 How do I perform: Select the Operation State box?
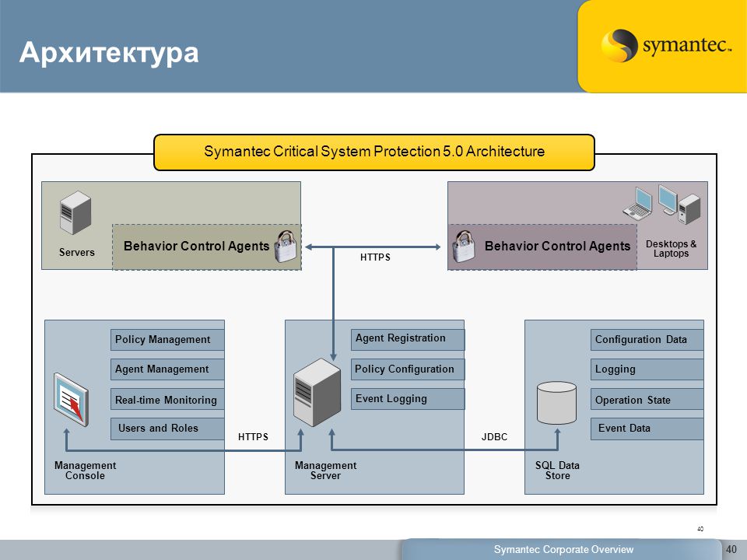[x=647, y=400]
